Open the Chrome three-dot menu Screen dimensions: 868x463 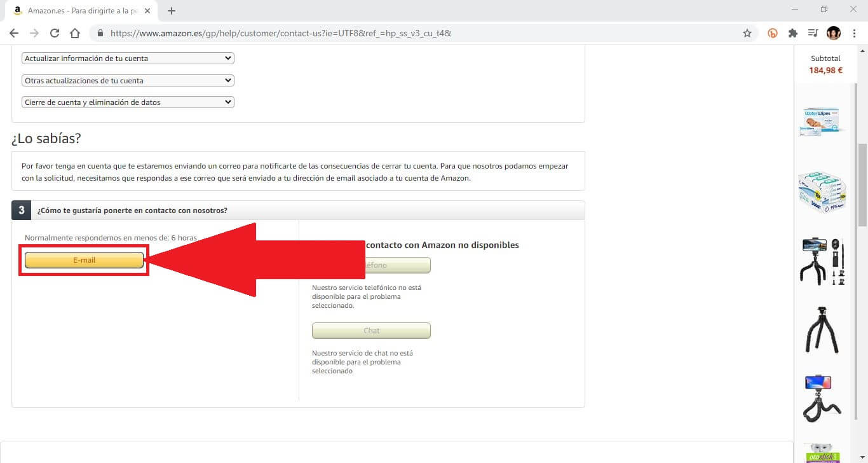coord(855,33)
